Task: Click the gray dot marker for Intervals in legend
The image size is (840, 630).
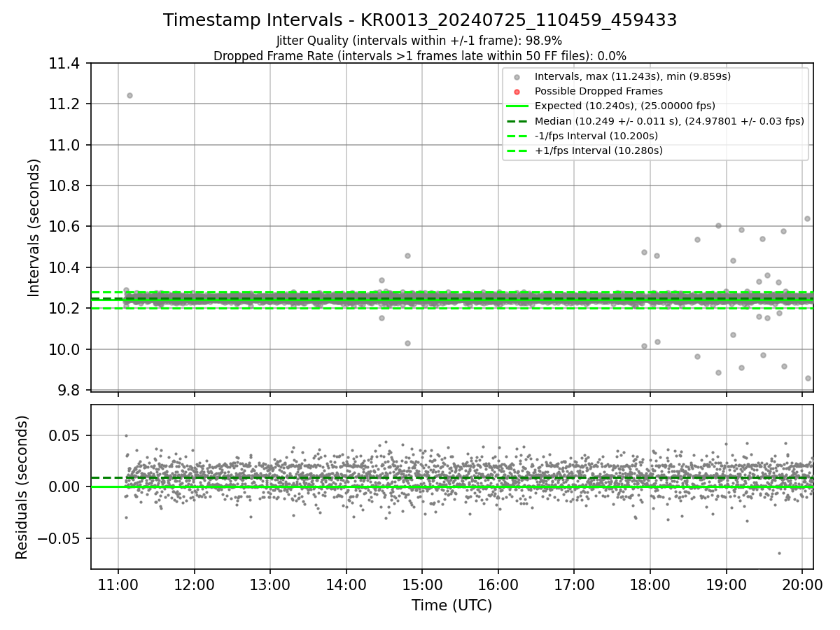Action: coord(517,77)
